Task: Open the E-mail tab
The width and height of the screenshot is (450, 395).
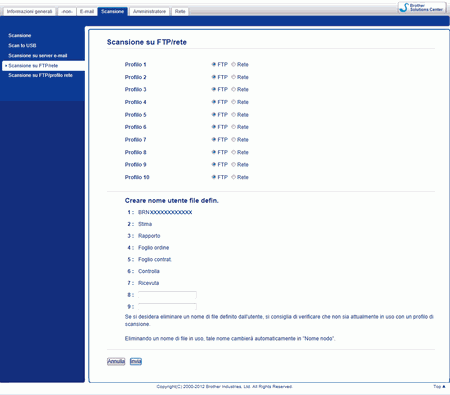Action: click(x=87, y=11)
